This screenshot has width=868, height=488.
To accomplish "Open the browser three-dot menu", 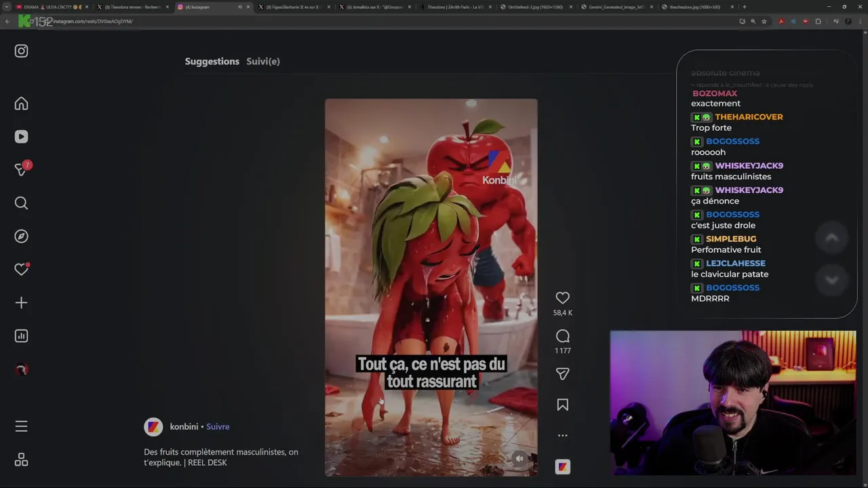I will tap(859, 21).
